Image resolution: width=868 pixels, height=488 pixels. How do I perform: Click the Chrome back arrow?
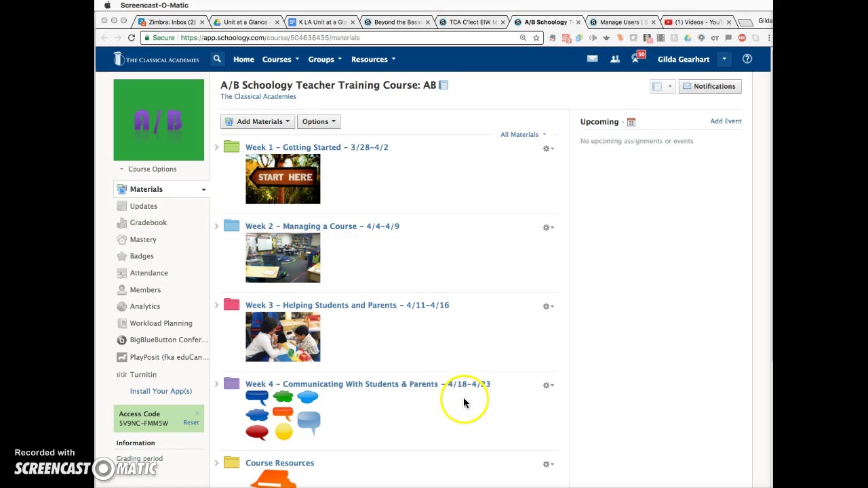104,38
